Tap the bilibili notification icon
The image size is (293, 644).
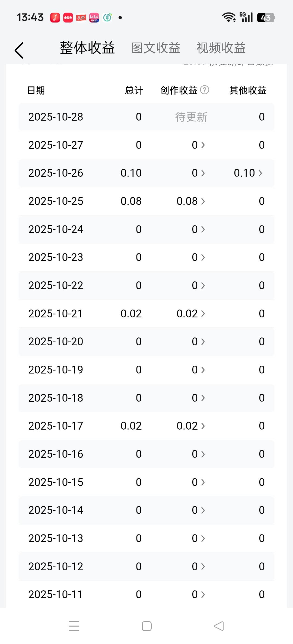click(94, 18)
